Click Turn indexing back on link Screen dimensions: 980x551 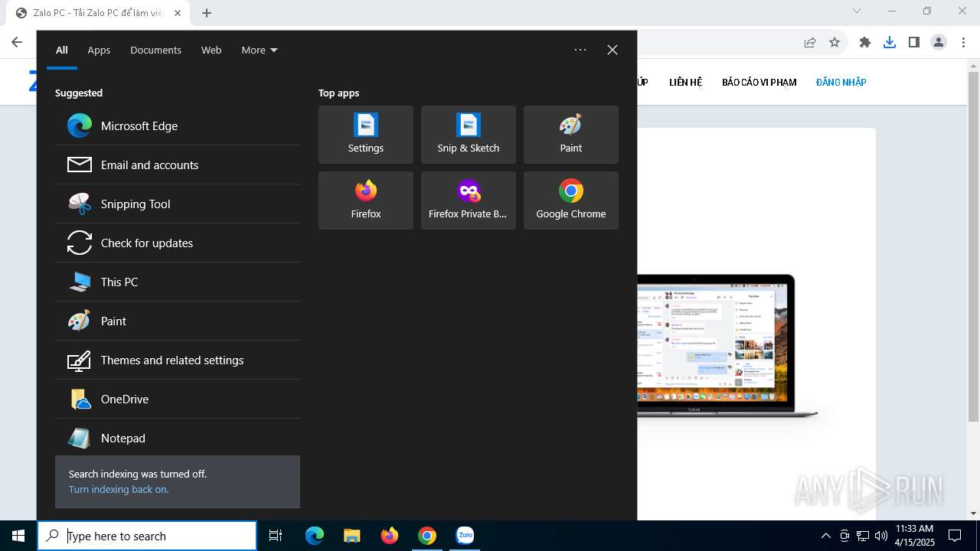(119, 489)
